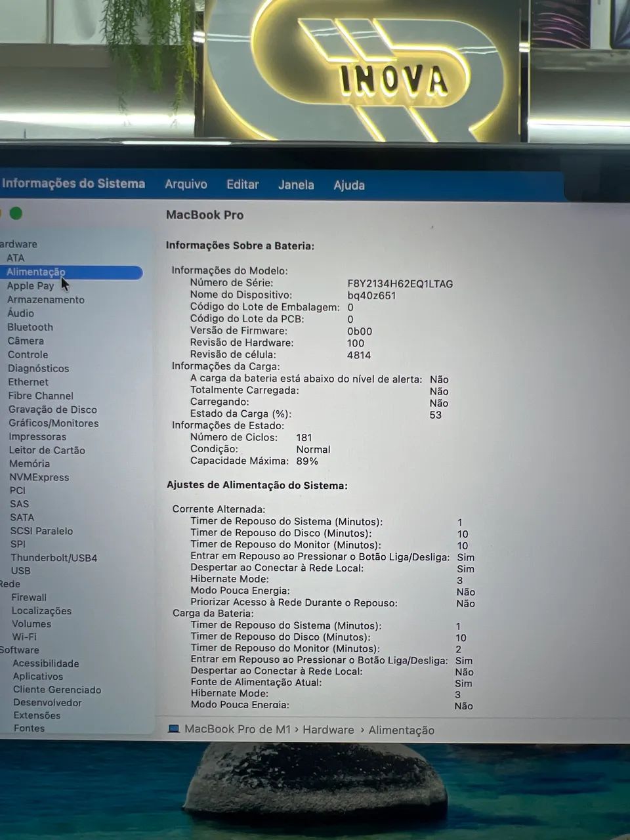
Task: Select Cliente Gerenciado in the sidebar
Action: click(x=57, y=690)
